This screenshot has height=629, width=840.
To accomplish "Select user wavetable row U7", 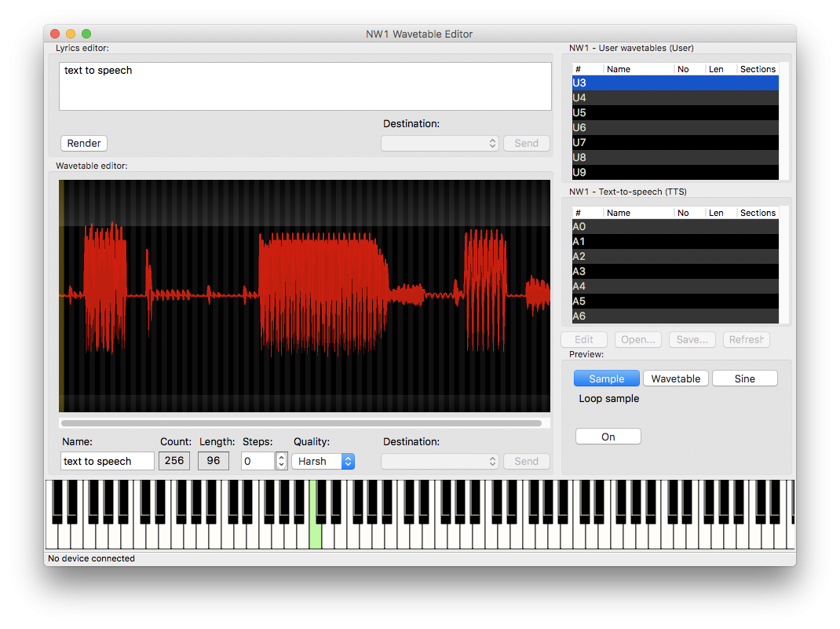I will pyautogui.click(x=675, y=142).
